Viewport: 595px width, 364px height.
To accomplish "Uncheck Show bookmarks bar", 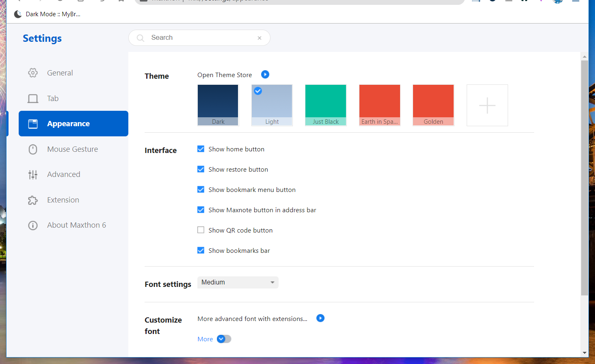I will tap(201, 250).
